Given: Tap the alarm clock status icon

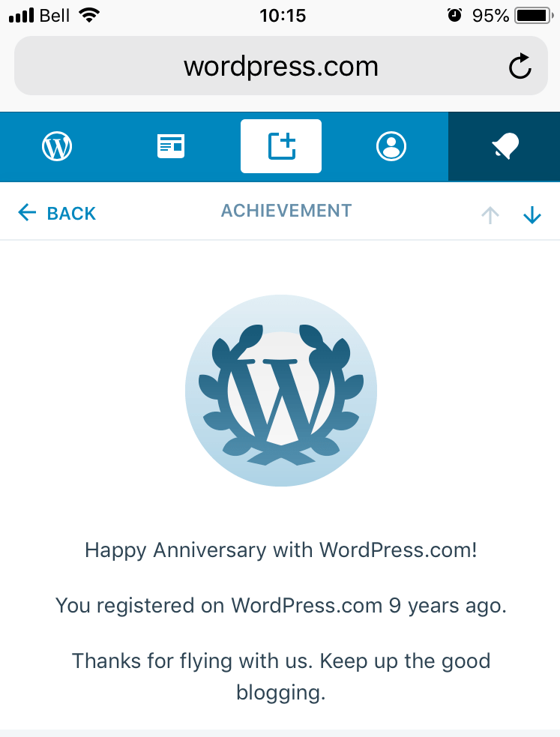Looking at the screenshot, I should (454, 15).
